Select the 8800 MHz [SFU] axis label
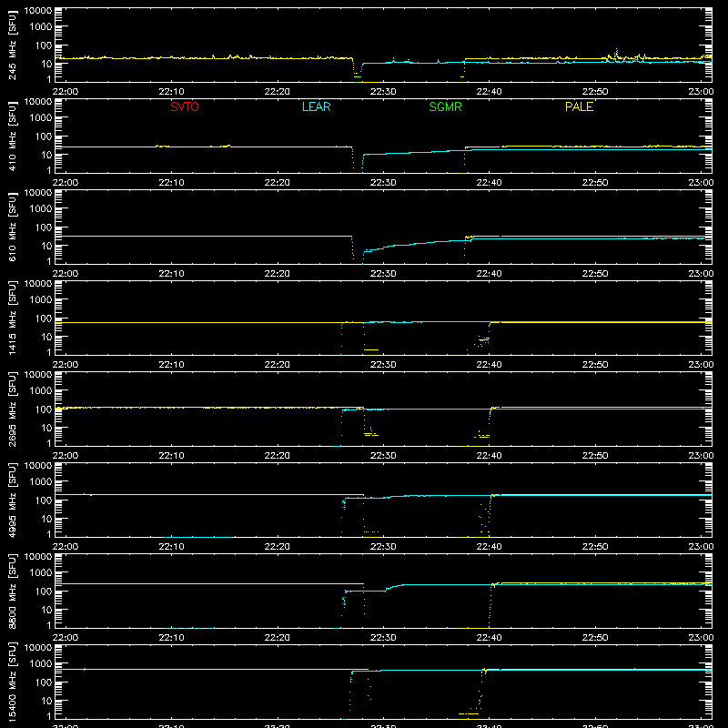This screenshot has height=728, width=728. point(13,591)
